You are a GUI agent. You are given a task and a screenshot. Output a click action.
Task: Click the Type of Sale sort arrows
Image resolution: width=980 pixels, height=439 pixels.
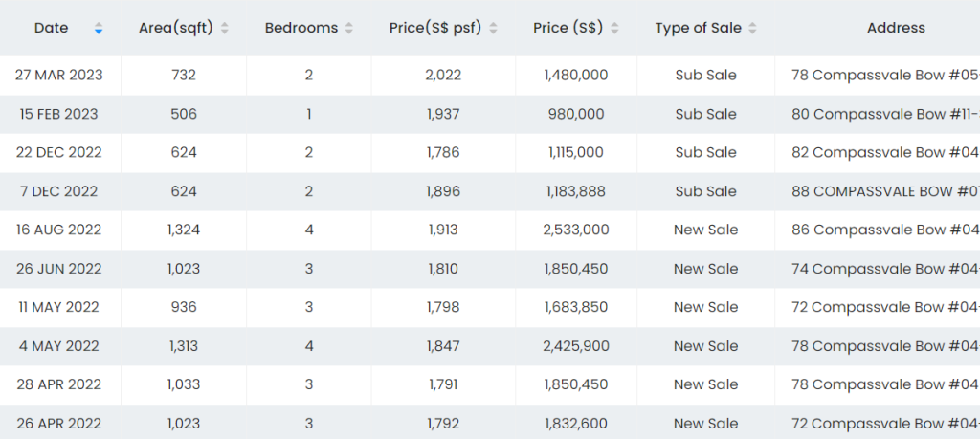pos(753,29)
